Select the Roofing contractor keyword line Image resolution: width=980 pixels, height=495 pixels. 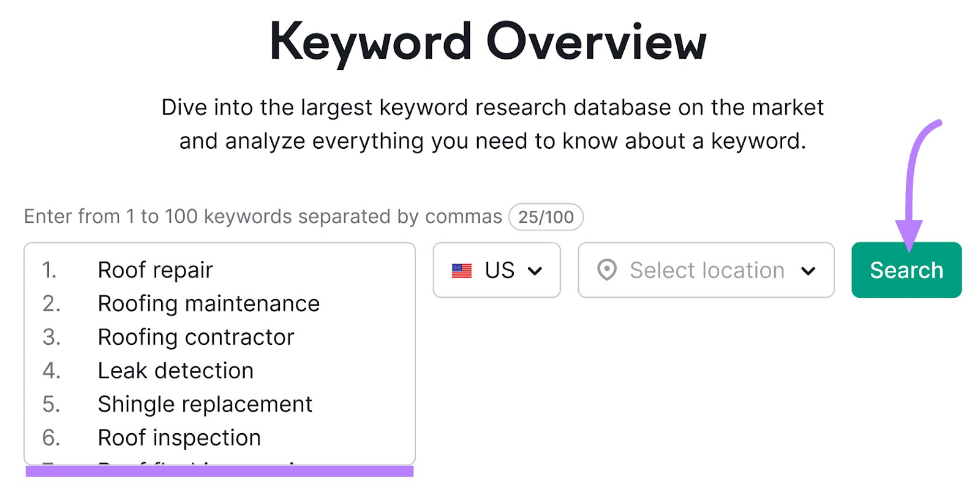[196, 338]
